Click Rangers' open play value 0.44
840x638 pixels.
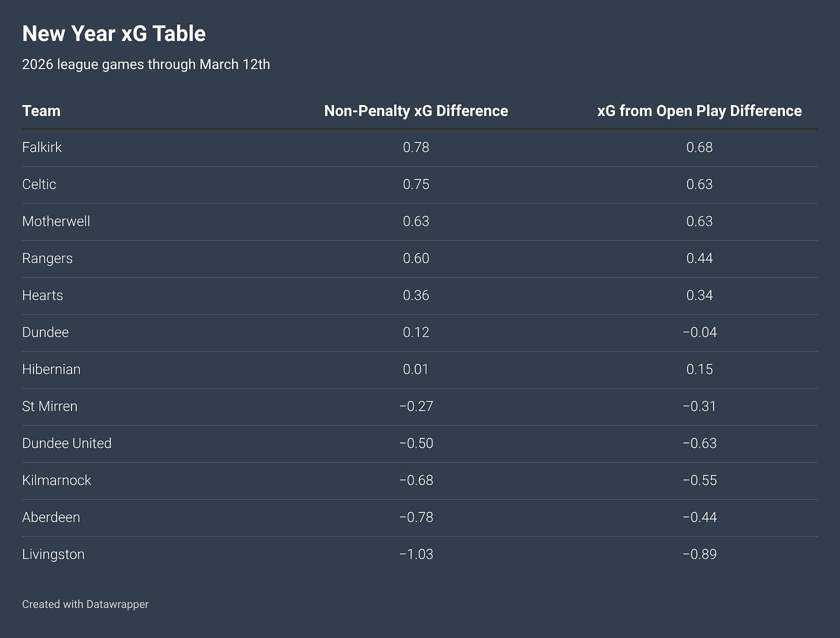pos(699,258)
